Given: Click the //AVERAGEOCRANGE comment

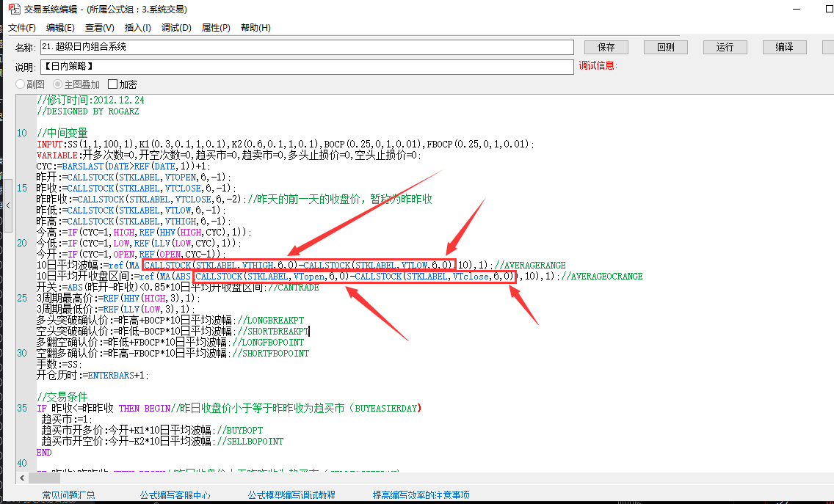Looking at the screenshot, I should pos(602,277).
